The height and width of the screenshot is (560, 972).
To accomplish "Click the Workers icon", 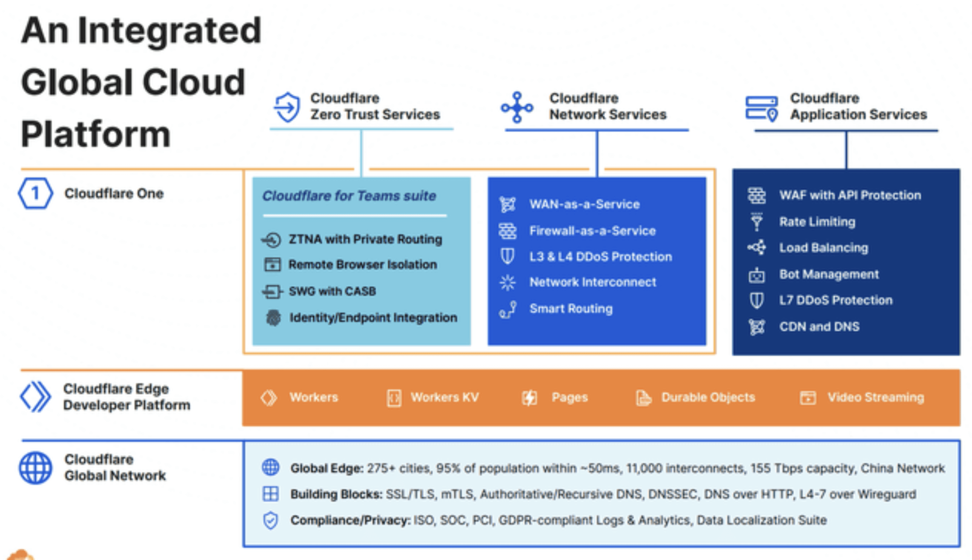I will [x=268, y=397].
